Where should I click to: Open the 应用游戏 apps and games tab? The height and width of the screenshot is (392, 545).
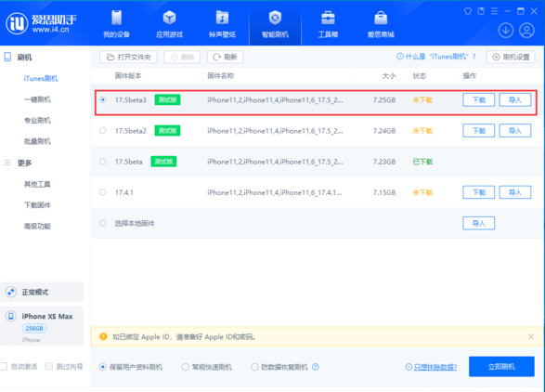click(169, 24)
